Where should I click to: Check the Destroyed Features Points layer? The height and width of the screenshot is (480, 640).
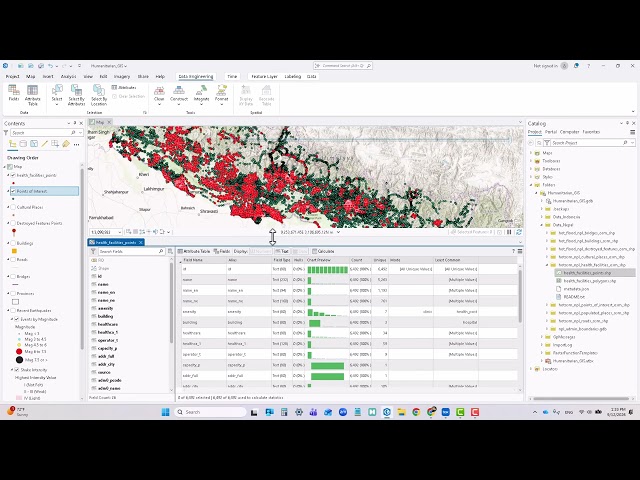tap(13, 223)
